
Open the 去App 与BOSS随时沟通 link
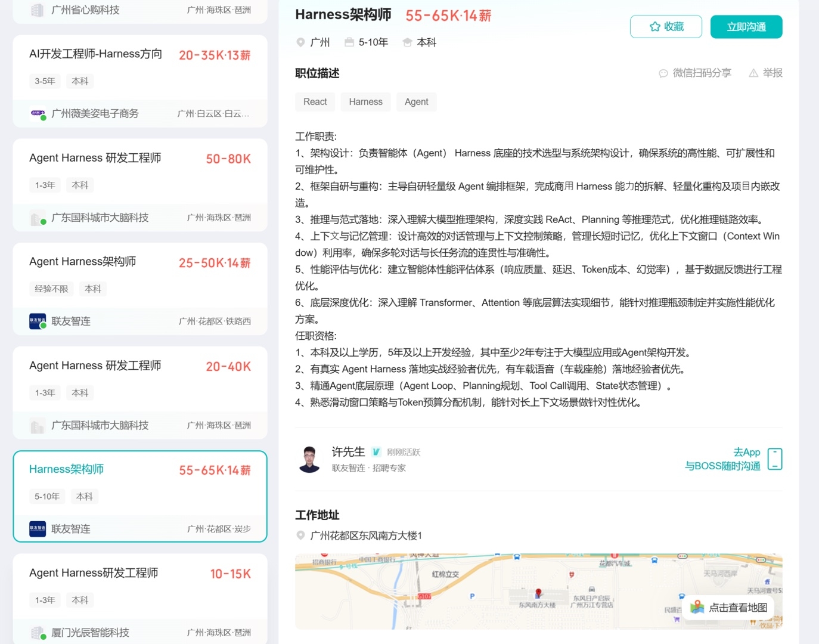722,459
